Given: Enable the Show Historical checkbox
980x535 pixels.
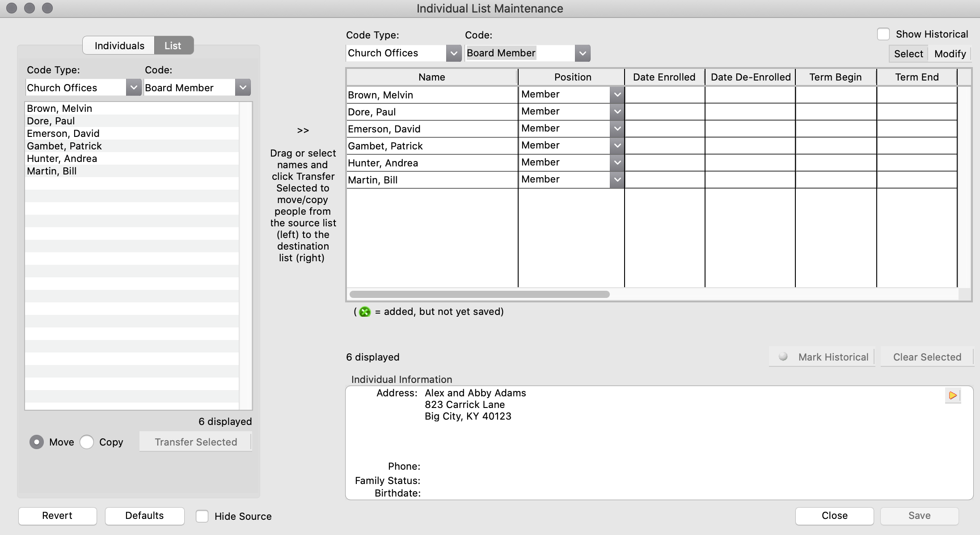Looking at the screenshot, I should 883,34.
